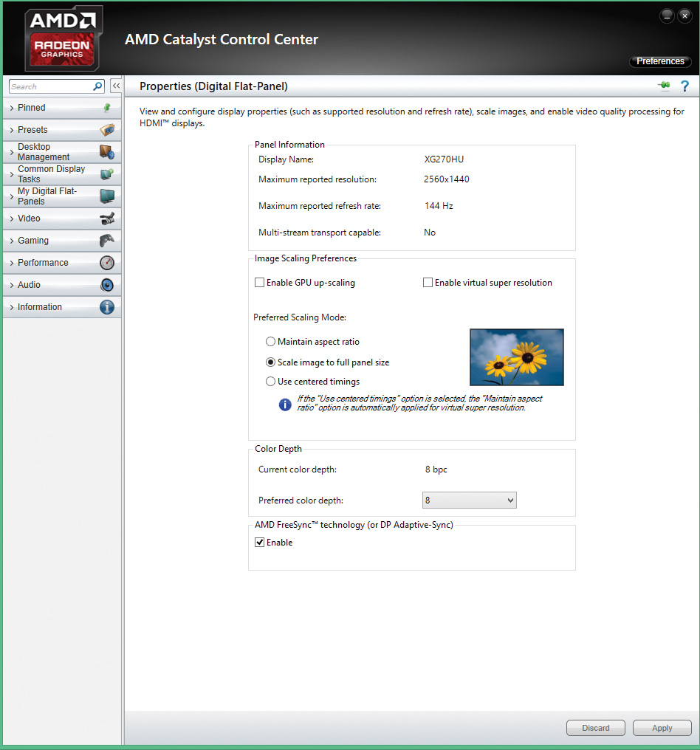
Task: Click the green pushpin icon beside Pinned
Action: click(x=107, y=108)
